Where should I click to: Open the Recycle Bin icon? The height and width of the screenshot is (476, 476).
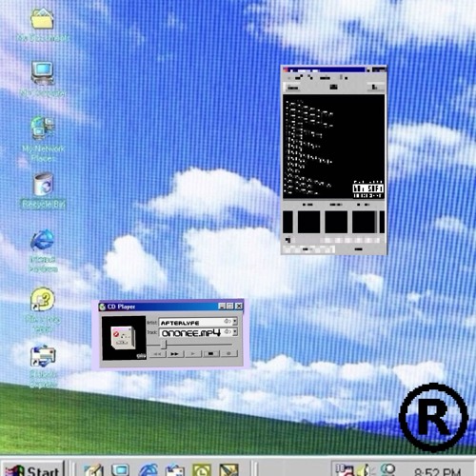point(44,184)
